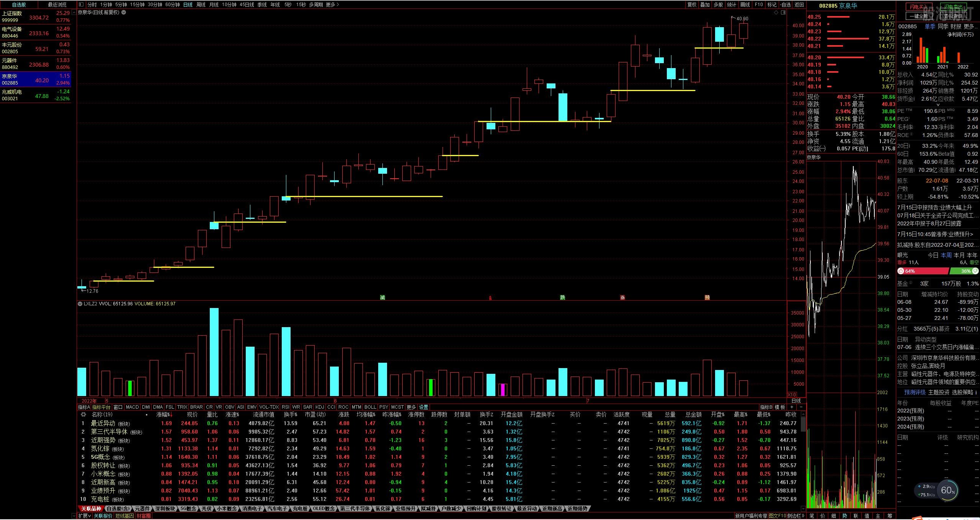Switch chart to 5分钟 period
The height and width of the screenshot is (520, 980).
coord(121,5)
